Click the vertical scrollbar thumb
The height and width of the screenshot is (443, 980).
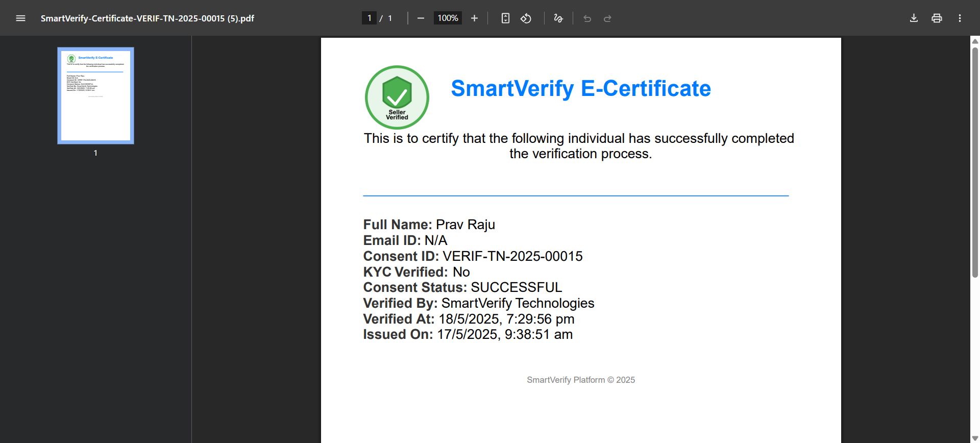pyautogui.click(x=975, y=162)
